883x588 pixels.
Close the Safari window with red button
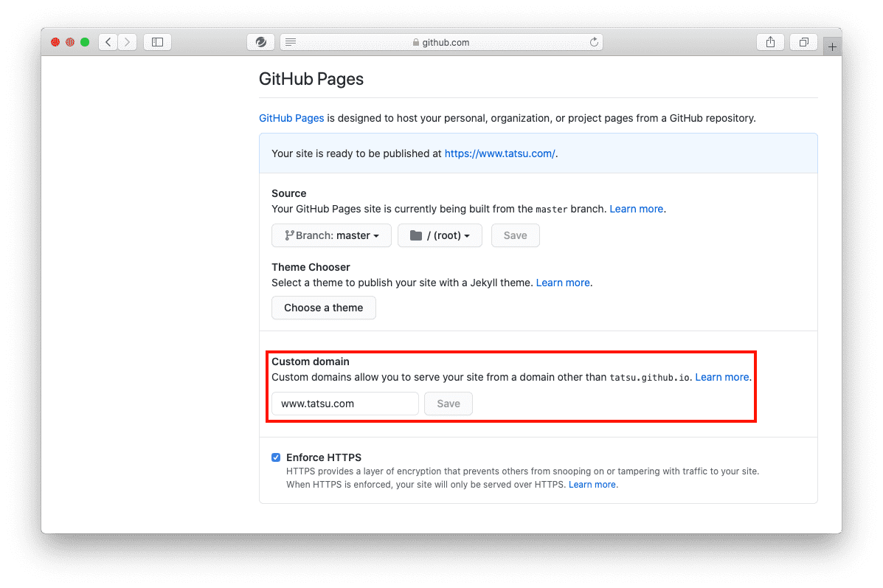point(55,42)
